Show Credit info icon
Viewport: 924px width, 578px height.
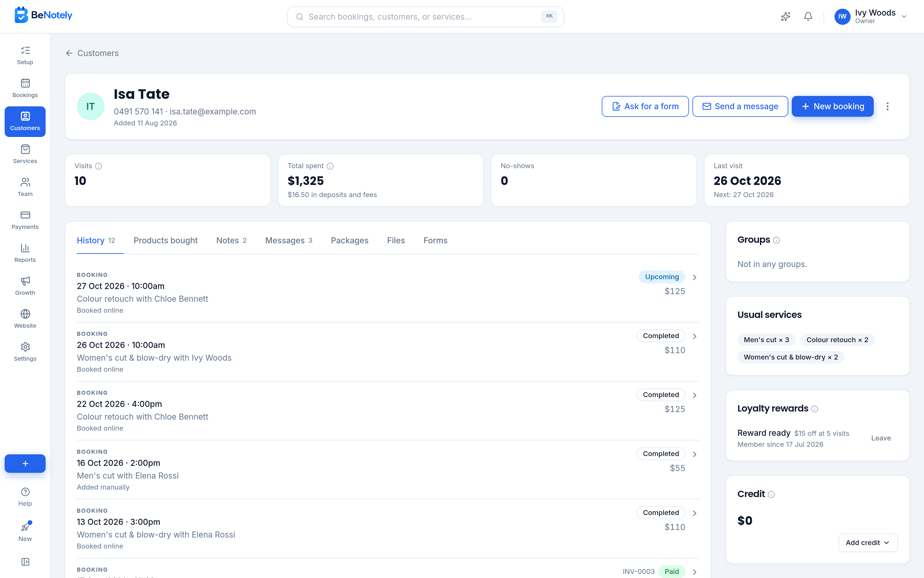pyautogui.click(x=771, y=495)
